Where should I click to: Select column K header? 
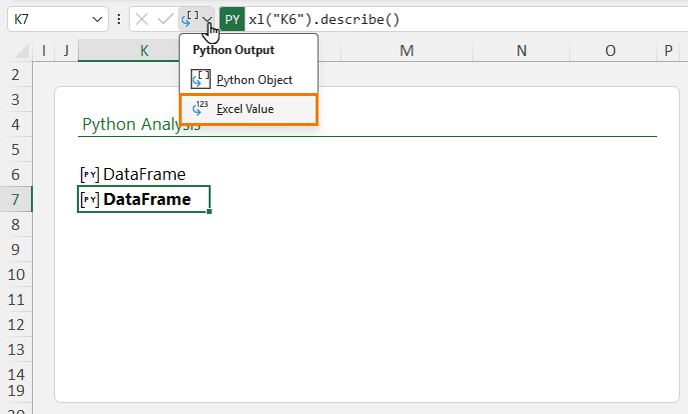144,50
